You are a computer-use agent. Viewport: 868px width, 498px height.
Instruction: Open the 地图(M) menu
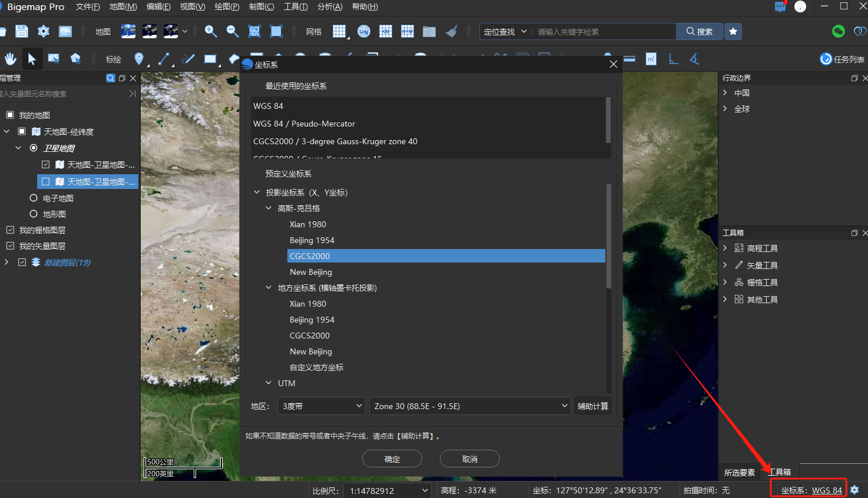point(123,6)
